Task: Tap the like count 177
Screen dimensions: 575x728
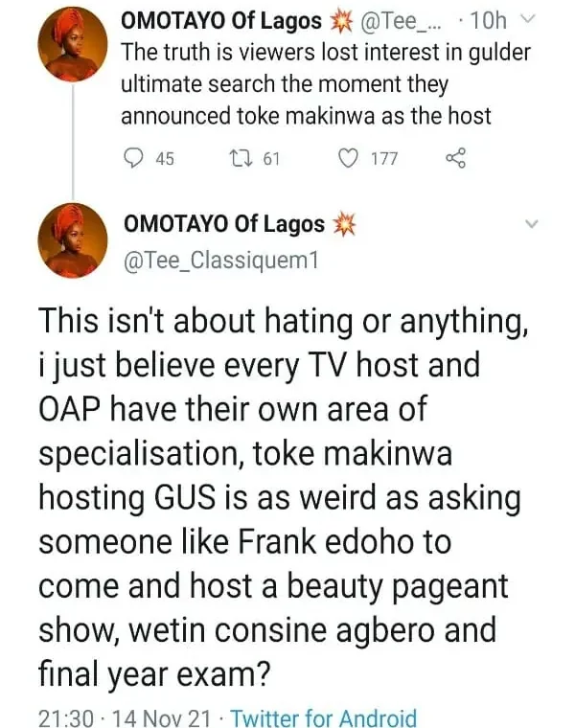Action: tap(383, 159)
